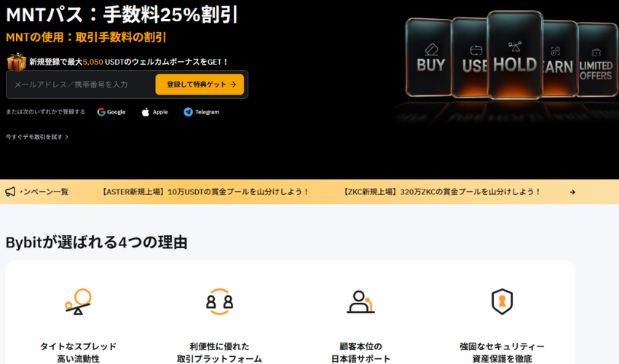Viewport: 619px width, 364px height.
Task: Open the 今すぐデモ取引を試す demo trading link
Action: point(37,137)
